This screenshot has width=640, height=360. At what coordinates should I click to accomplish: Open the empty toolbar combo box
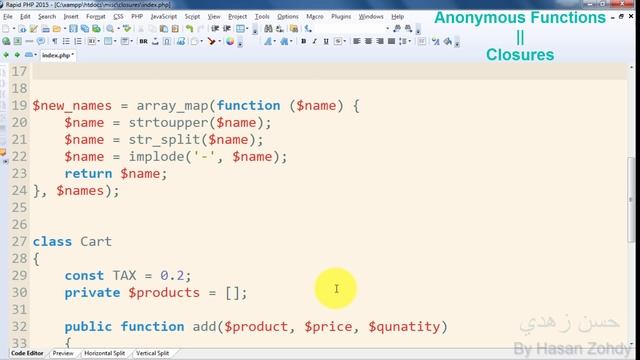click(353, 29)
